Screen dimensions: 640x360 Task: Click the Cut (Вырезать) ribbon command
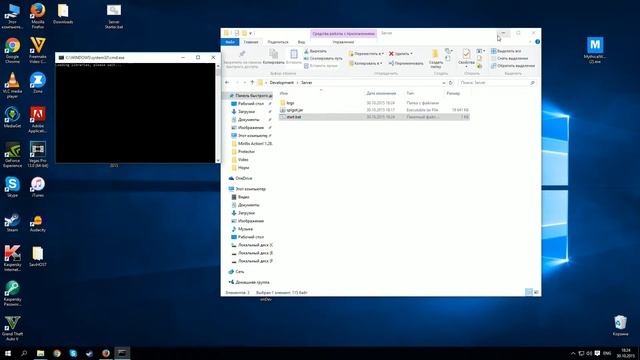click(315, 51)
